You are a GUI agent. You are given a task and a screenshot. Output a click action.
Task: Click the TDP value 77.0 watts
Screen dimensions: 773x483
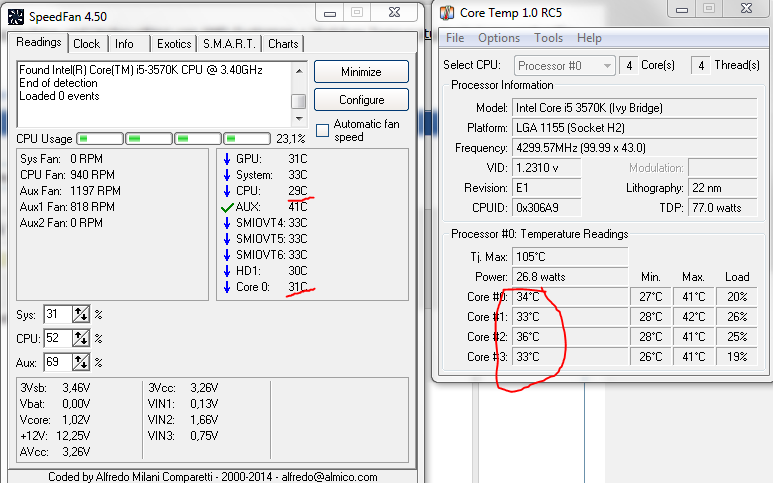pos(722,207)
